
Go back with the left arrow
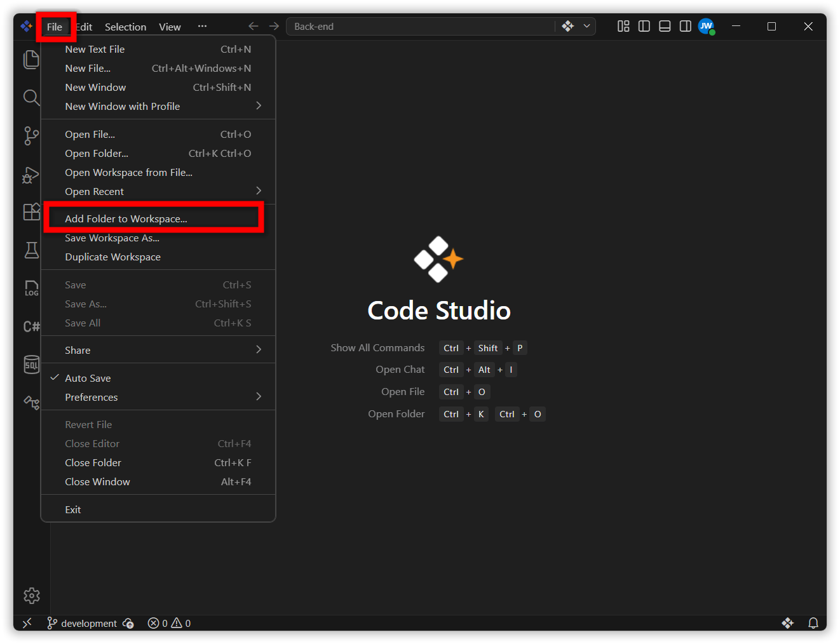pos(254,26)
